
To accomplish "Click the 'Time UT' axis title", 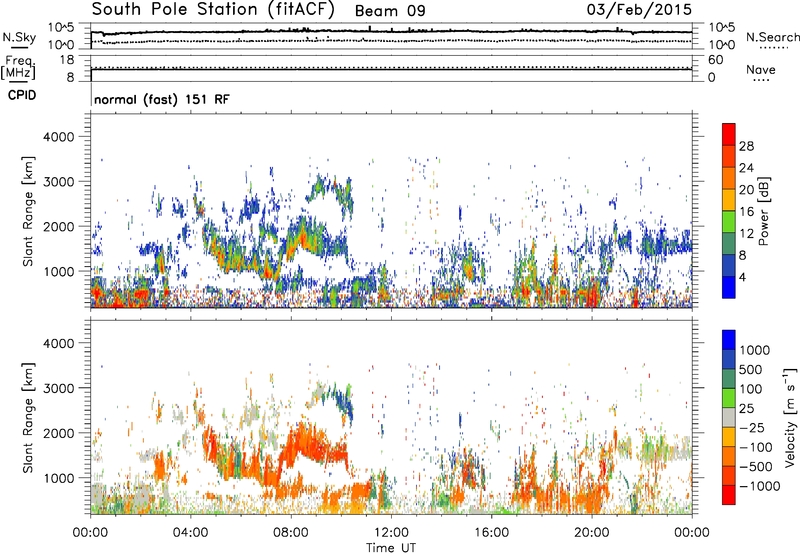I will point(391,548).
